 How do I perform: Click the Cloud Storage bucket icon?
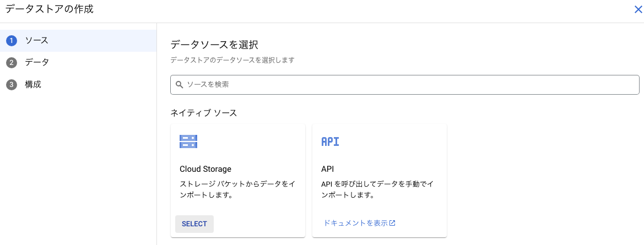click(x=188, y=141)
